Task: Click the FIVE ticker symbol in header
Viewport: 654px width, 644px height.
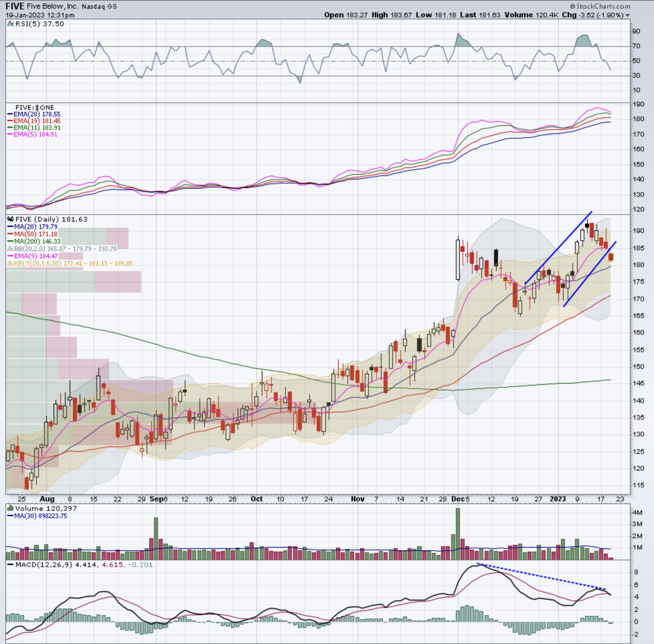Action: pyautogui.click(x=14, y=6)
